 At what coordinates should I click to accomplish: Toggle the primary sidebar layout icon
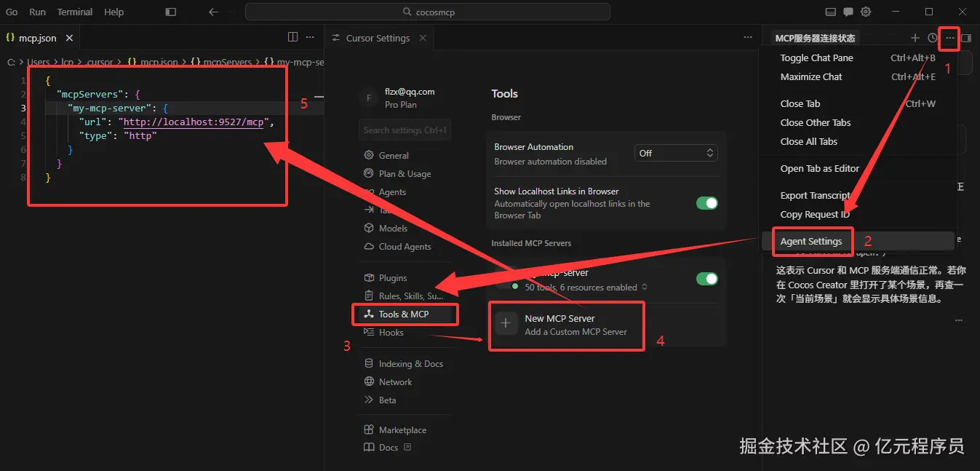click(171, 12)
